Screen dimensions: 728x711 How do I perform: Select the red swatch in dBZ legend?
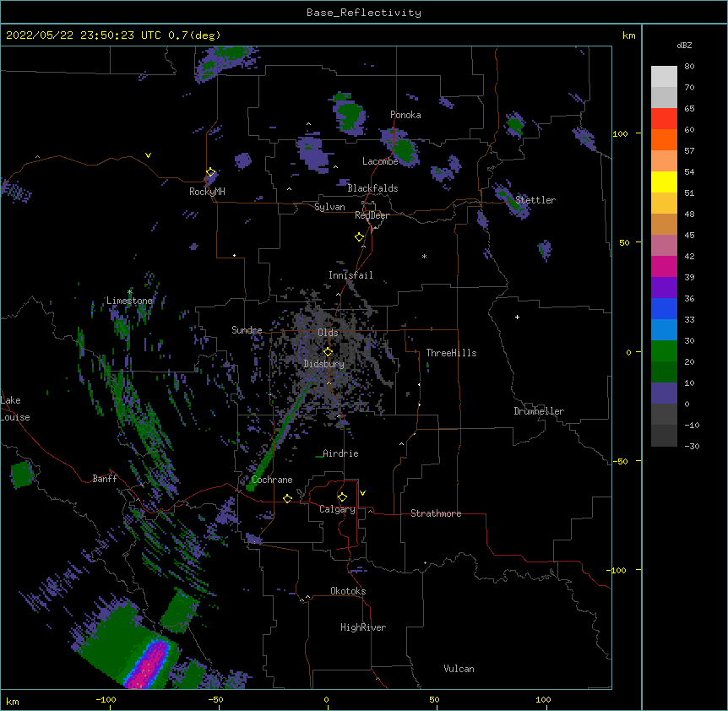[x=664, y=118]
